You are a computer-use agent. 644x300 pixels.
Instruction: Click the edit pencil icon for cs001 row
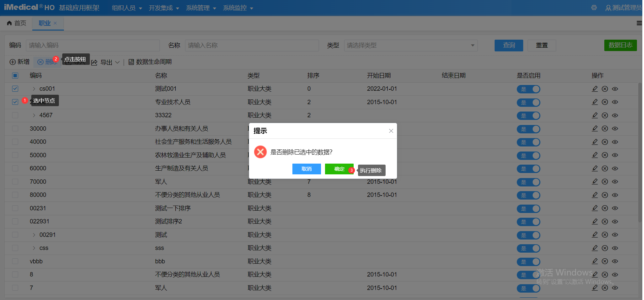click(x=595, y=89)
